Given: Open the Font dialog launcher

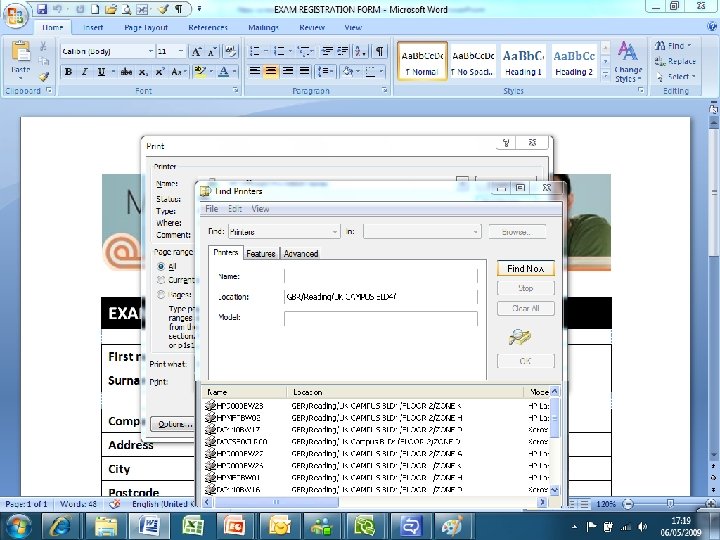Looking at the screenshot, I should 236,90.
